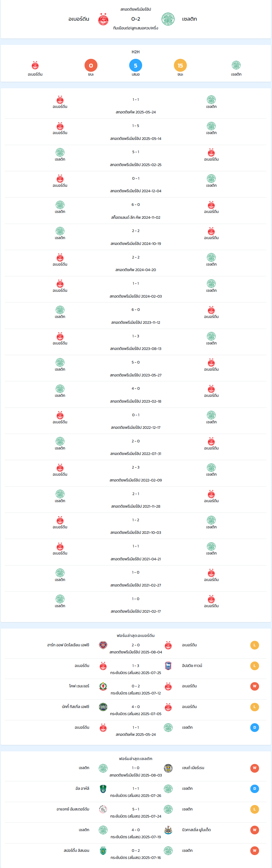Click the Aberdeen crest in the match header
272x868 pixels.
pyautogui.click(x=103, y=19)
